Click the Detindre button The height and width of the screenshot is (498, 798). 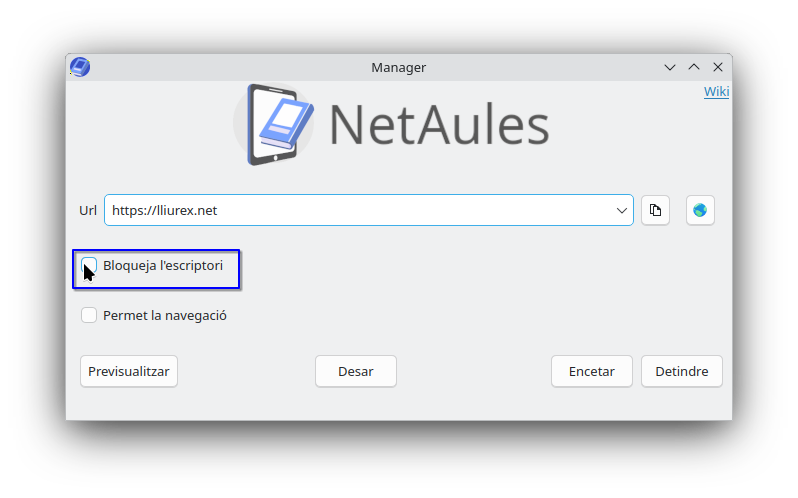pos(681,371)
